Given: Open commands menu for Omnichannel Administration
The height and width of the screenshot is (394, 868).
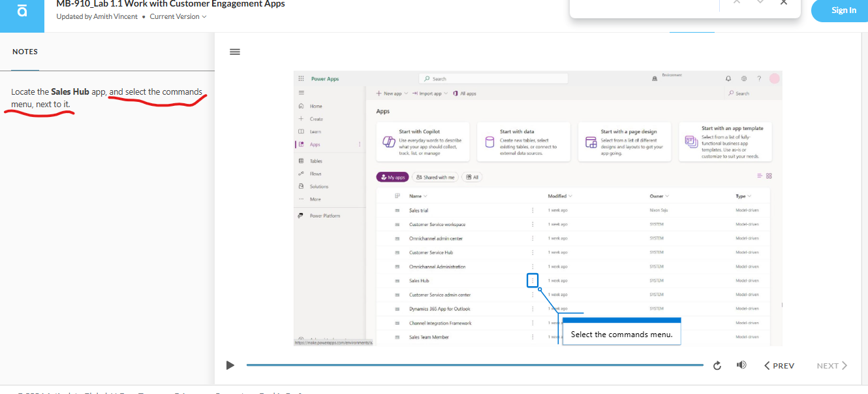Looking at the screenshot, I should pos(533,267).
